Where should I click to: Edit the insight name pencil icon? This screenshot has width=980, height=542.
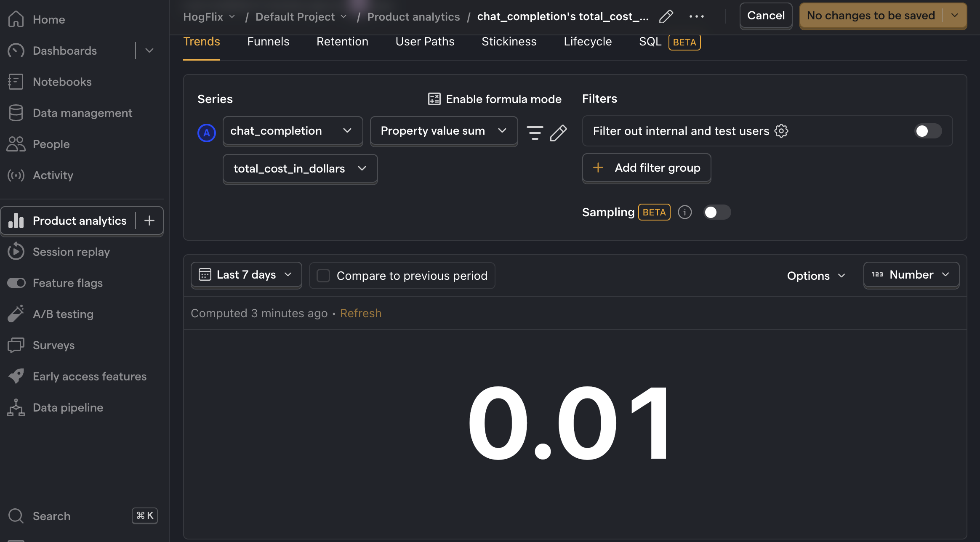coord(666,16)
